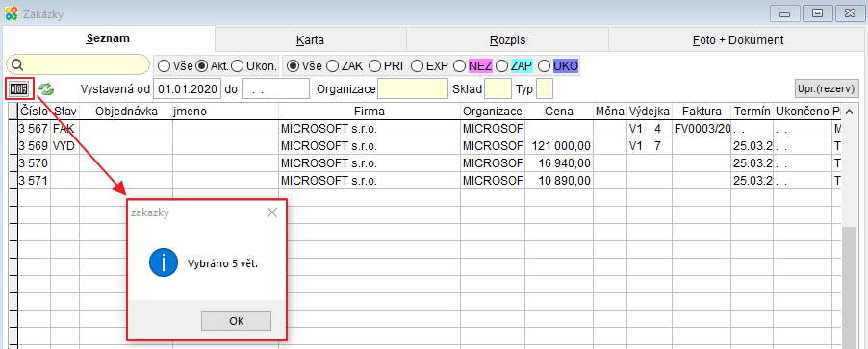This screenshot has width=868, height=349.
Task: Click the Sklad filter field
Action: point(498,88)
